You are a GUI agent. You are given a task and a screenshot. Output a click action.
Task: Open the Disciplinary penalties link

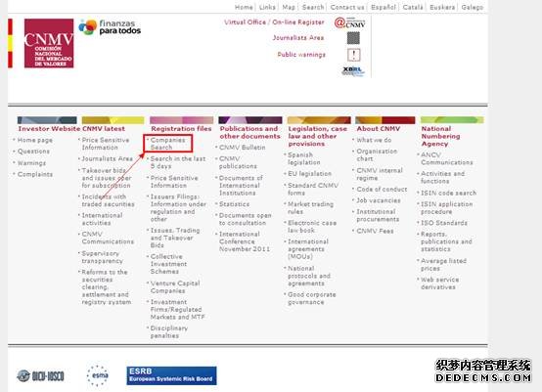coord(169,331)
